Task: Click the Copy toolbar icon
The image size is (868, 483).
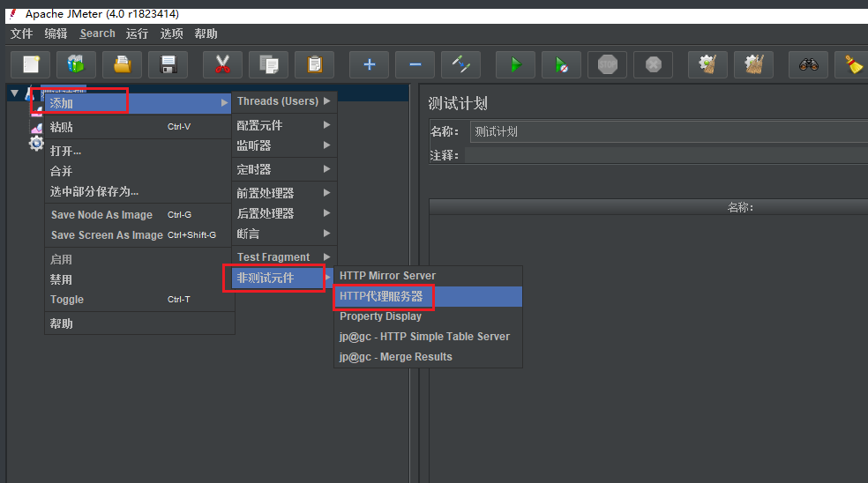Action: click(x=268, y=64)
